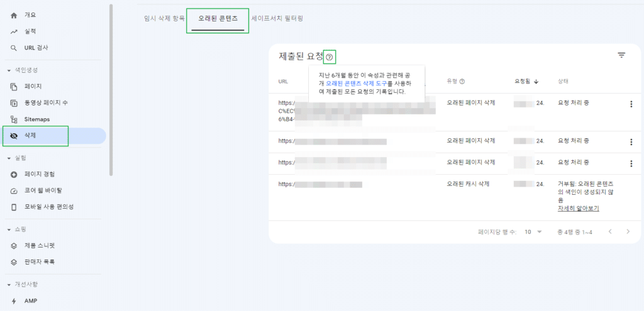Image resolution: width=644 pixels, height=311 pixels.
Task: Click help icon next to 유형 header
Action: (x=462, y=81)
